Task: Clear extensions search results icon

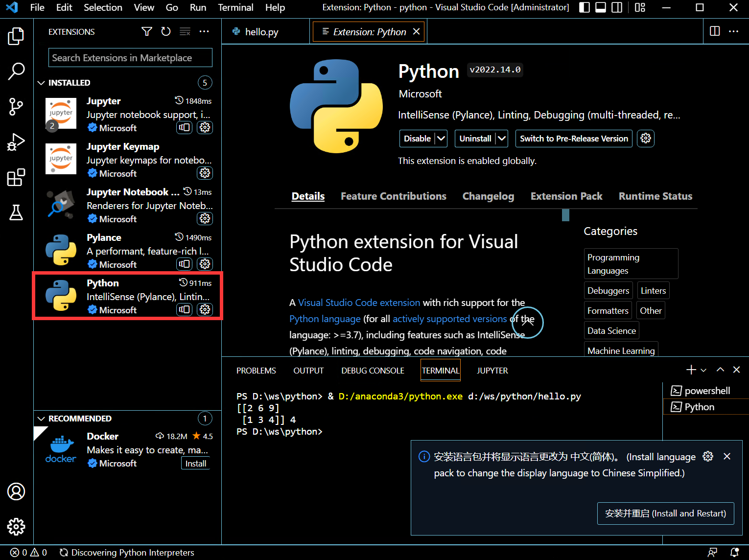Action: click(185, 32)
